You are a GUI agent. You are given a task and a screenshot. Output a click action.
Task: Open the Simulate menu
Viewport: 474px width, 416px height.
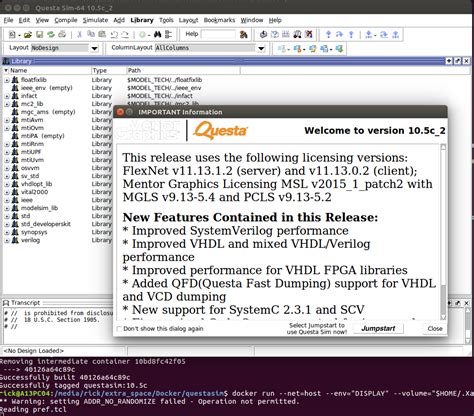click(95, 20)
